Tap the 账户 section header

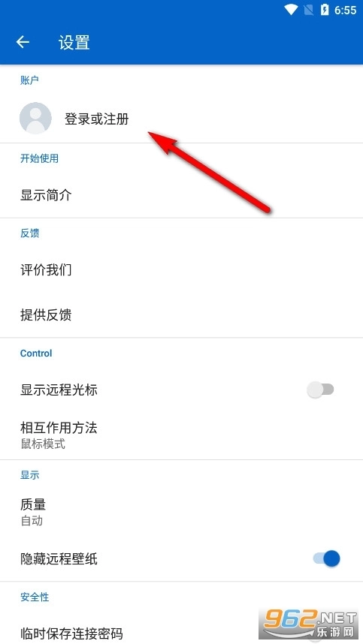[29, 80]
